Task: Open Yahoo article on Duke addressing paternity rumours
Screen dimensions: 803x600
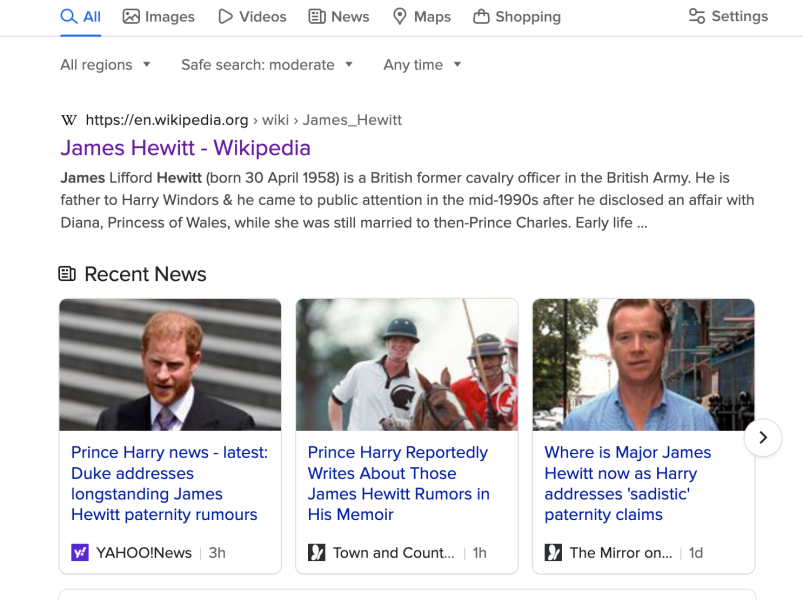Action: (169, 483)
